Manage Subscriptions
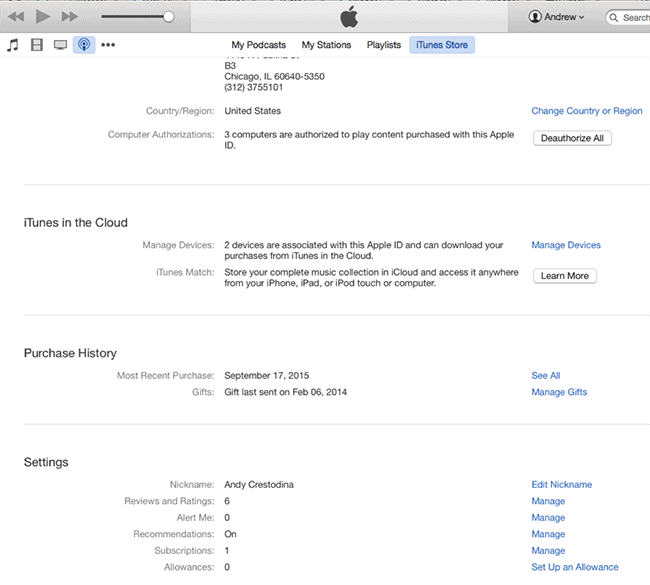The height and width of the screenshot is (585, 650). coord(548,551)
